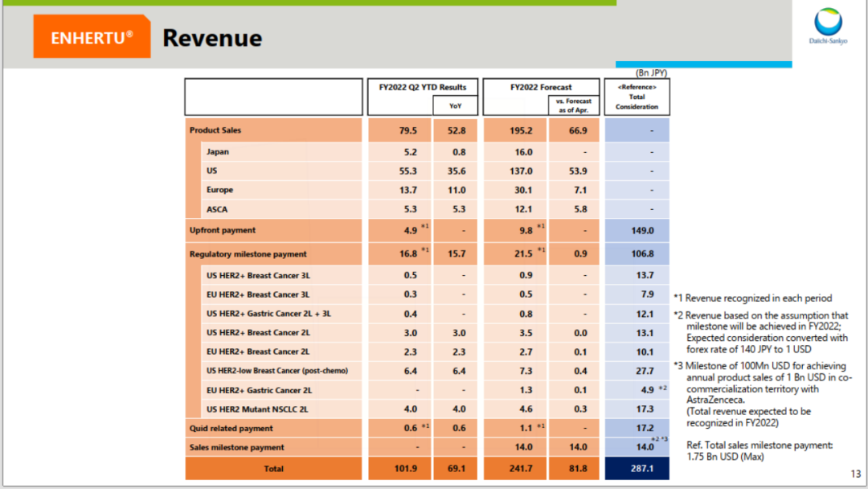Click the Product Sales row label
Image resolution: width=868 pixels, height=489 pixels.
coord(215,130)
